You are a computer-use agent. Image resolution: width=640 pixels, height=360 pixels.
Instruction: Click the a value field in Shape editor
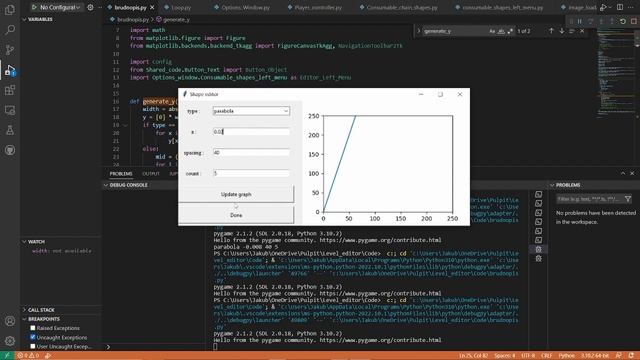coord(251,132)
